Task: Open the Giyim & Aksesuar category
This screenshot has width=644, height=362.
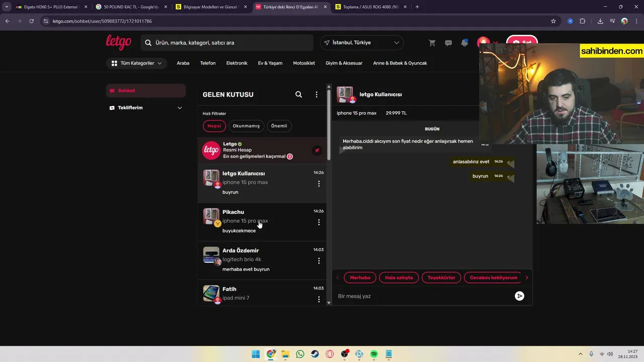Action: tap(344, 63)
